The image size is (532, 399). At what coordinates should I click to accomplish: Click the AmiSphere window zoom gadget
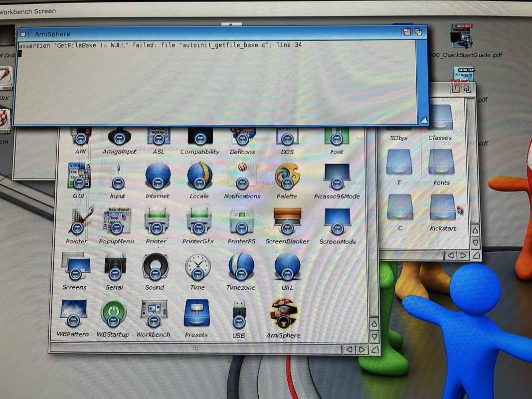tap(406, 32)
